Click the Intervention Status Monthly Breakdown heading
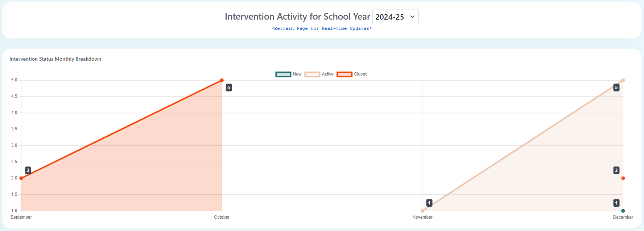644x231 pixels. (55, 58)
